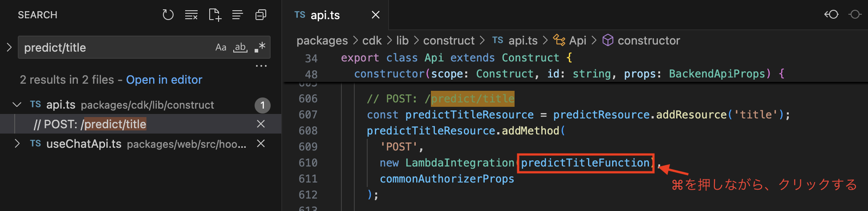The height and width of the screenshot is (211, 868).
Task: Click the Refresh search results icon
Action: (168, 15)
